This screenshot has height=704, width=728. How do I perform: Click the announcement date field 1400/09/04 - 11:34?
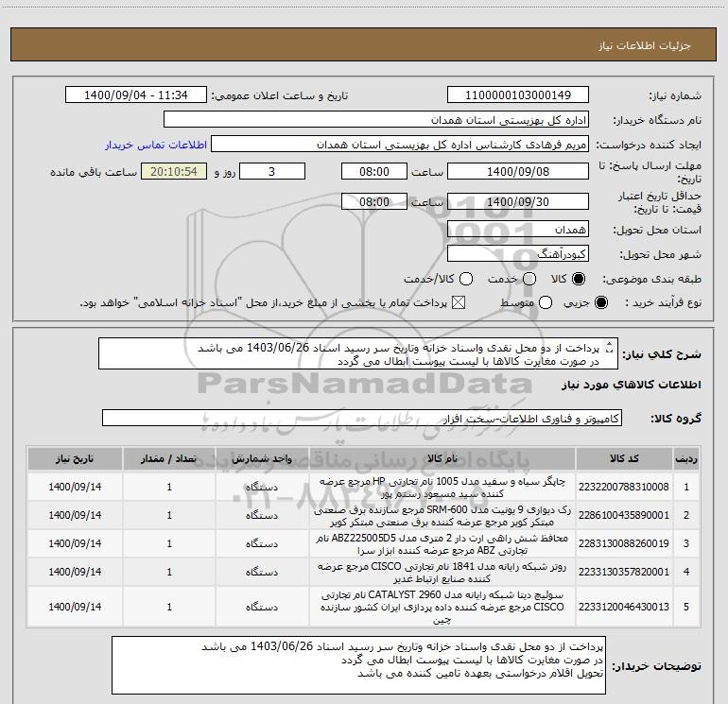136,95
